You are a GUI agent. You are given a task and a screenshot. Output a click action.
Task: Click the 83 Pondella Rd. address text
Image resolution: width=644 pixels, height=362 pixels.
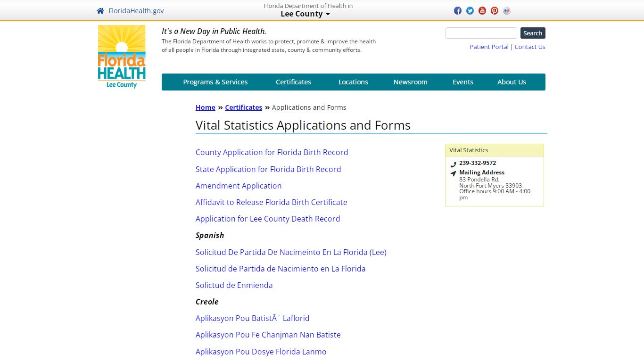point(479,180)
